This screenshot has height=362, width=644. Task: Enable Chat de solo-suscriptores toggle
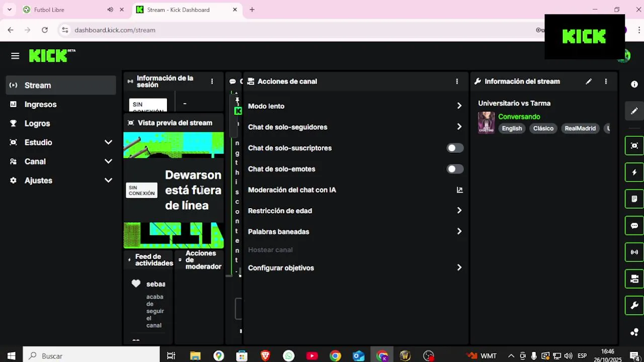click(x=455, y=148)
